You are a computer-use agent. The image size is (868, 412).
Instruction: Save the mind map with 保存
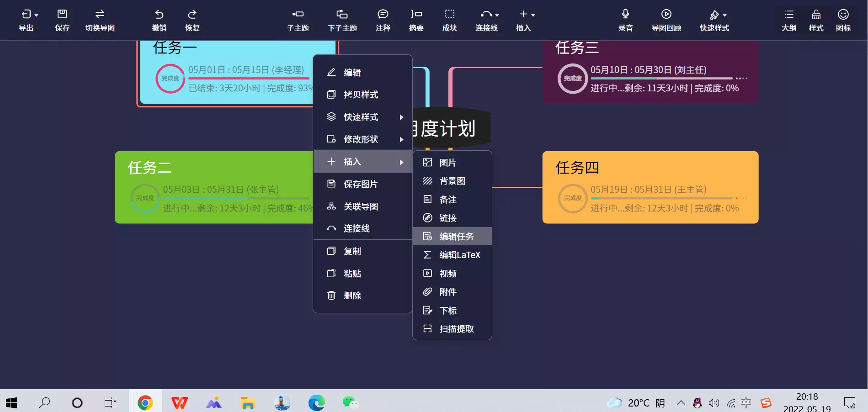coord(62,20)
